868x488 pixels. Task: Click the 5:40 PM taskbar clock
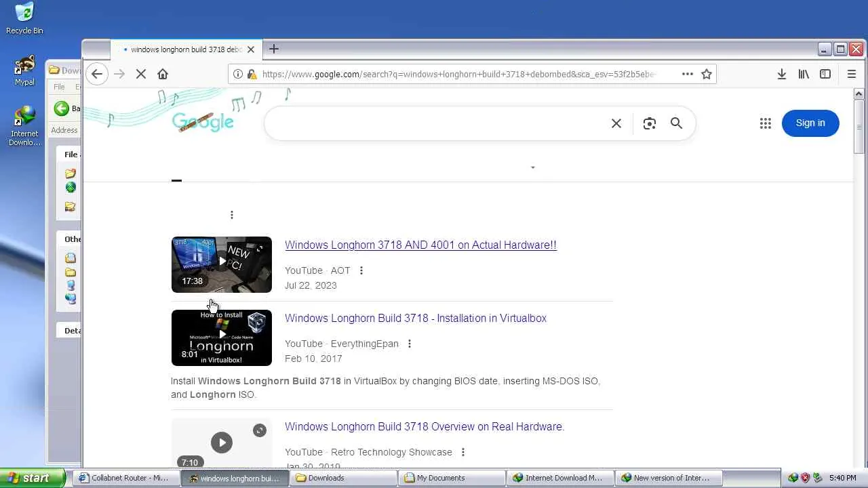[x=842, y=478]
